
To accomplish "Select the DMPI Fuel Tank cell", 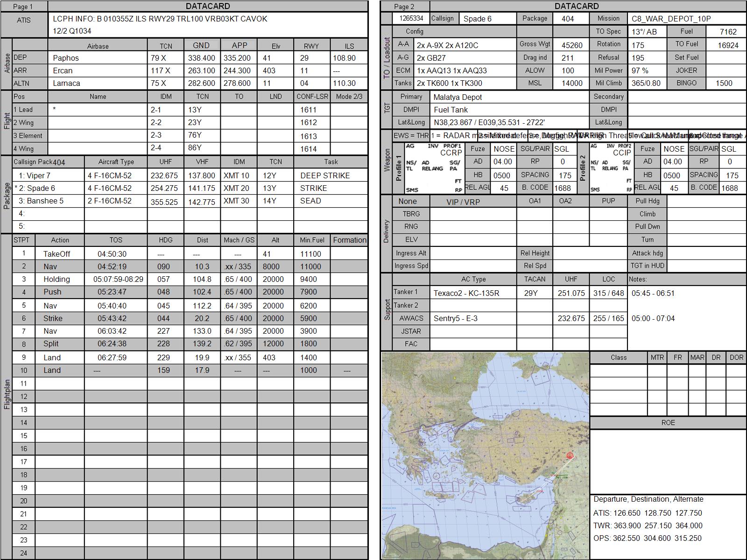I will coord(451,110).
